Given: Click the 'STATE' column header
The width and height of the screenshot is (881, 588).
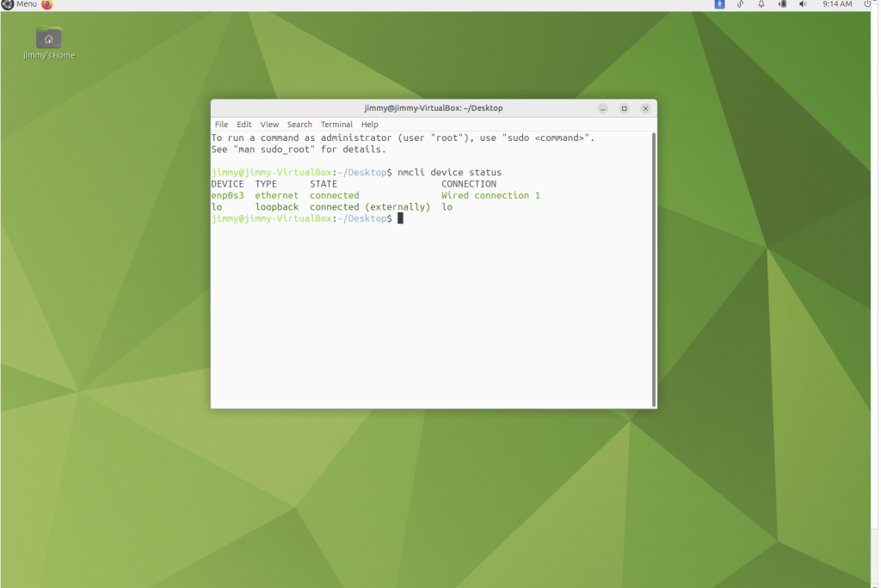Looking at the screenshot, I should (x=323, y=184).
